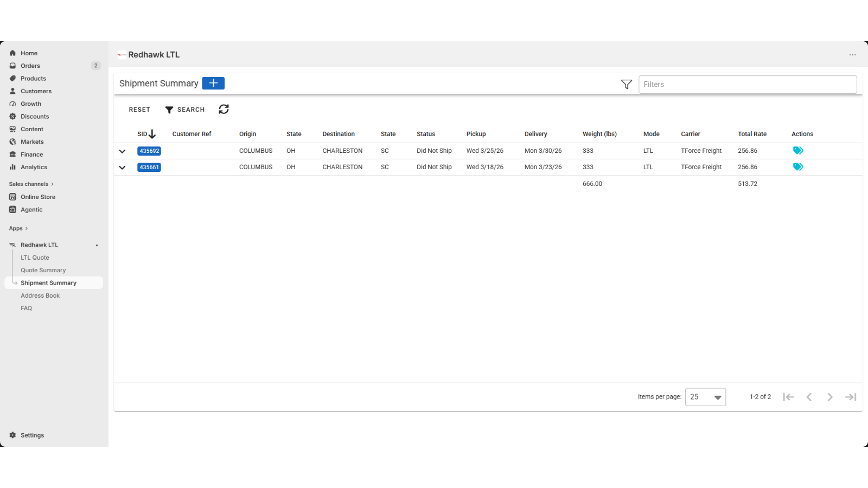Open Growth section
Viewport: 868px width, 488px height.
point(31,104)
